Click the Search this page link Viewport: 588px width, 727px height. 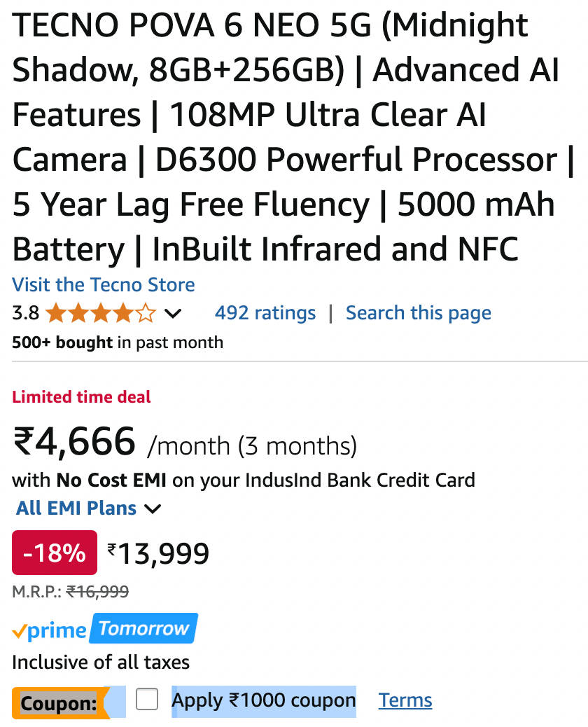coord(419,313)
